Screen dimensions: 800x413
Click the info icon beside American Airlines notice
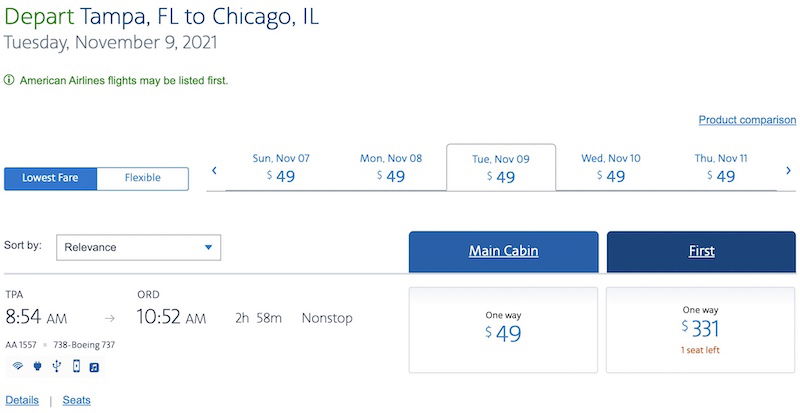(x=9, y=80)
